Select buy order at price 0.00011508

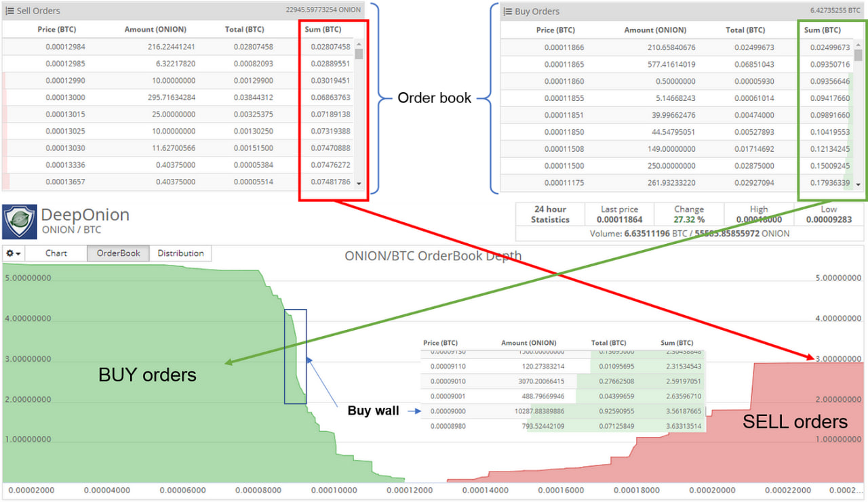pyautogui.click(x=677, y=149)
